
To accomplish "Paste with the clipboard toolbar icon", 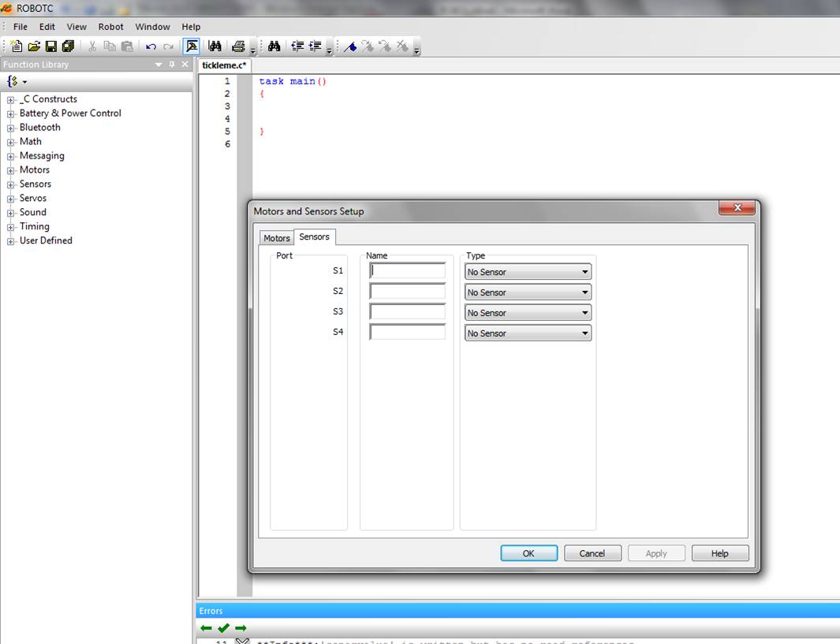I will click(127, 47).
